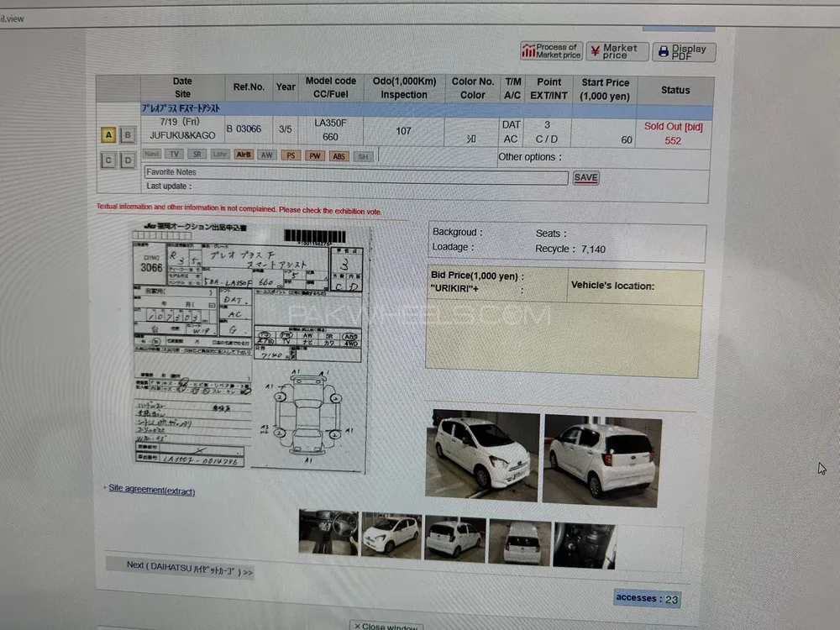Click the ABS option badge
Screen dimensions: 840x630
coord(339,156)
